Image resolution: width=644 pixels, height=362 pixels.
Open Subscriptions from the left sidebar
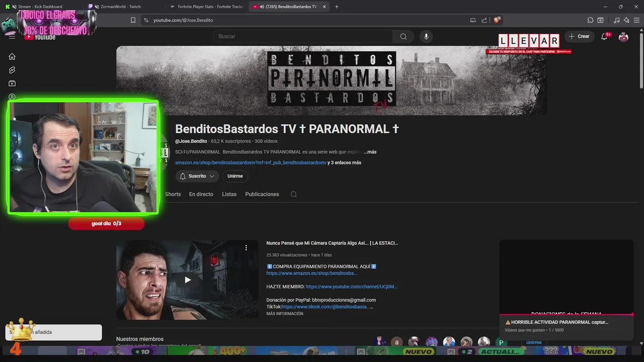pyautogui.click(x=12, y=83)
